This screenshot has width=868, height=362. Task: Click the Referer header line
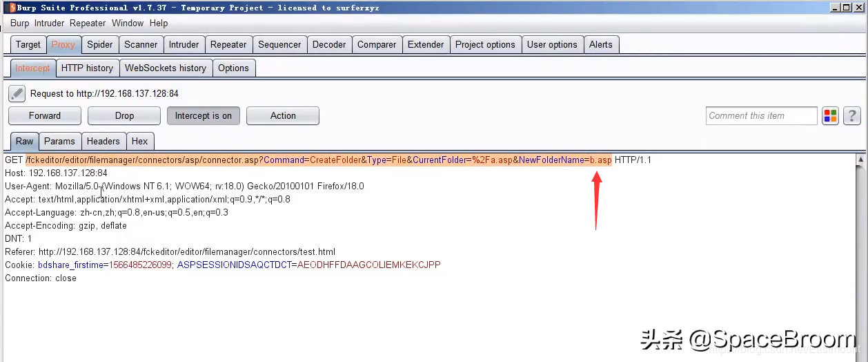tap(170, 251)
